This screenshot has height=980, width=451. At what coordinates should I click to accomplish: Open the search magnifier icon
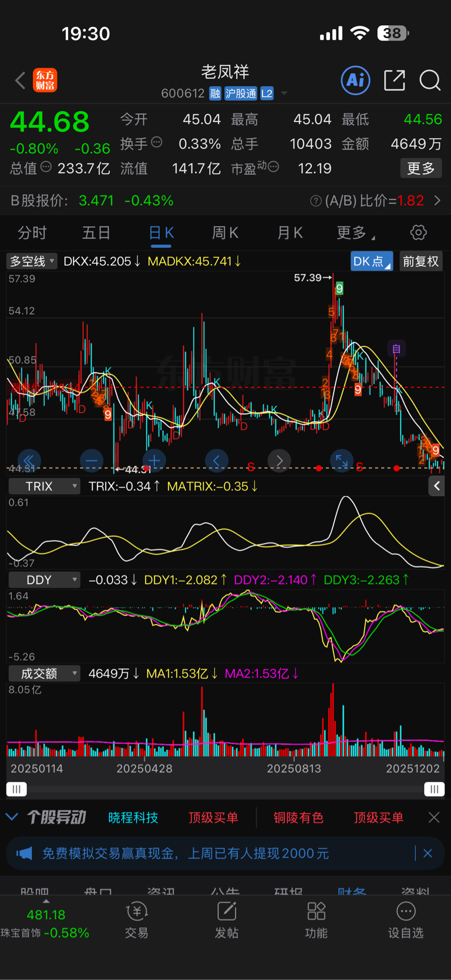click(430, 80)
